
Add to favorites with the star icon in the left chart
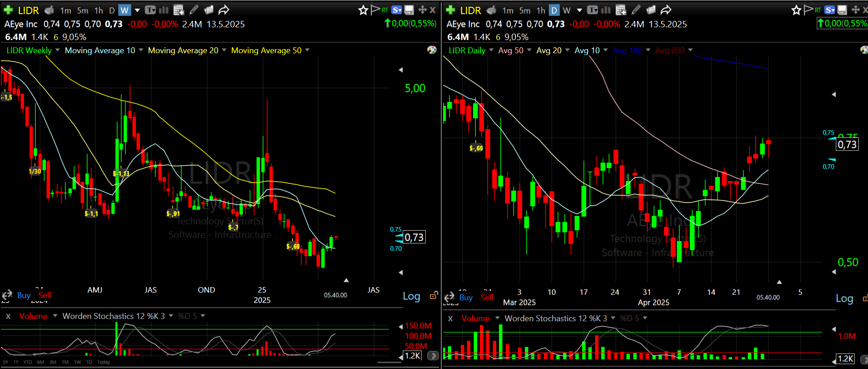[x=363, y=10]
